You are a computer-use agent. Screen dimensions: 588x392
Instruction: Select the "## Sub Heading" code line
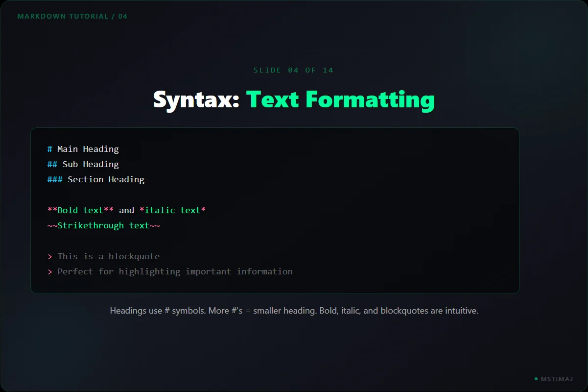(83, 164)
